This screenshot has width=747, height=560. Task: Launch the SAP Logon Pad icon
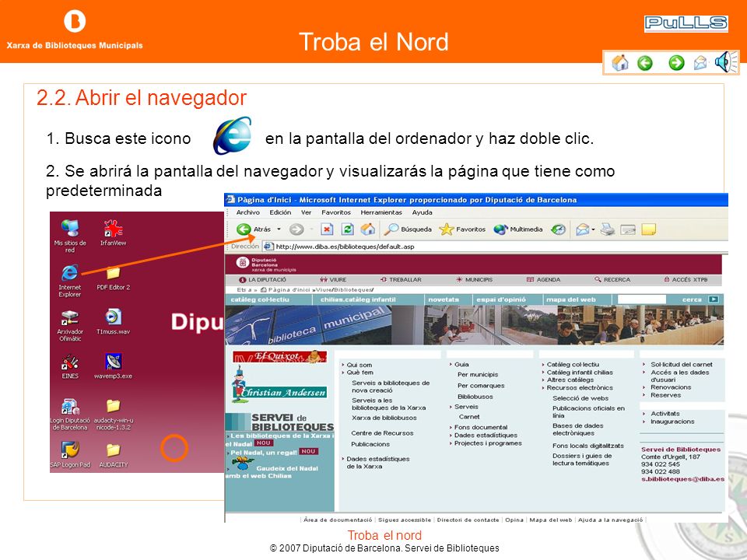coord(70,455)
